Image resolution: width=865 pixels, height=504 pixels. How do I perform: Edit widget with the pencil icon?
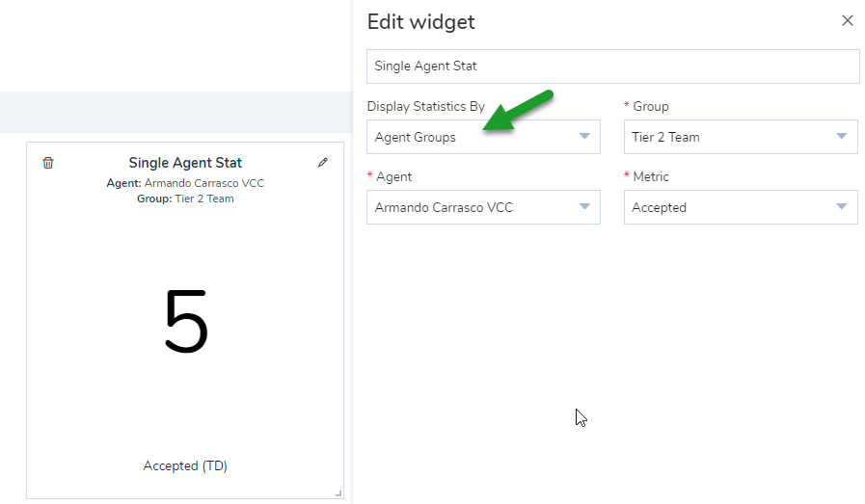pyautogui.click(x=323, y=162)
